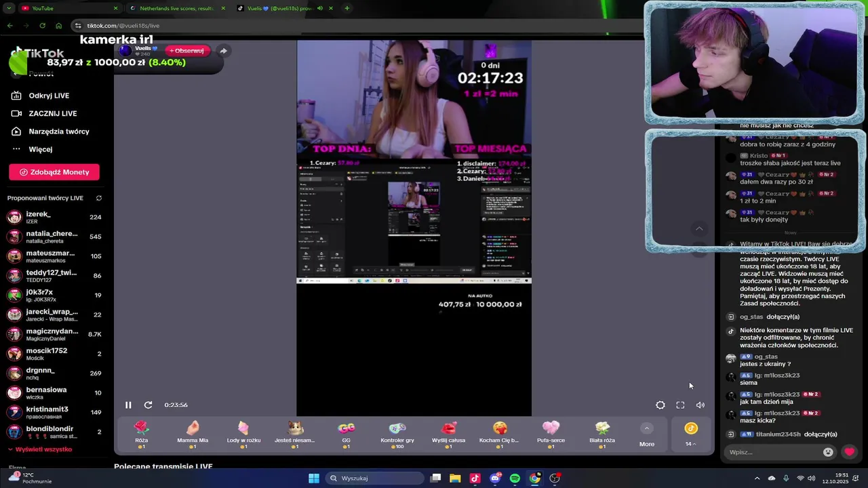
Task: Enter fullscreen mode on the player
Action: click(680, 405)
